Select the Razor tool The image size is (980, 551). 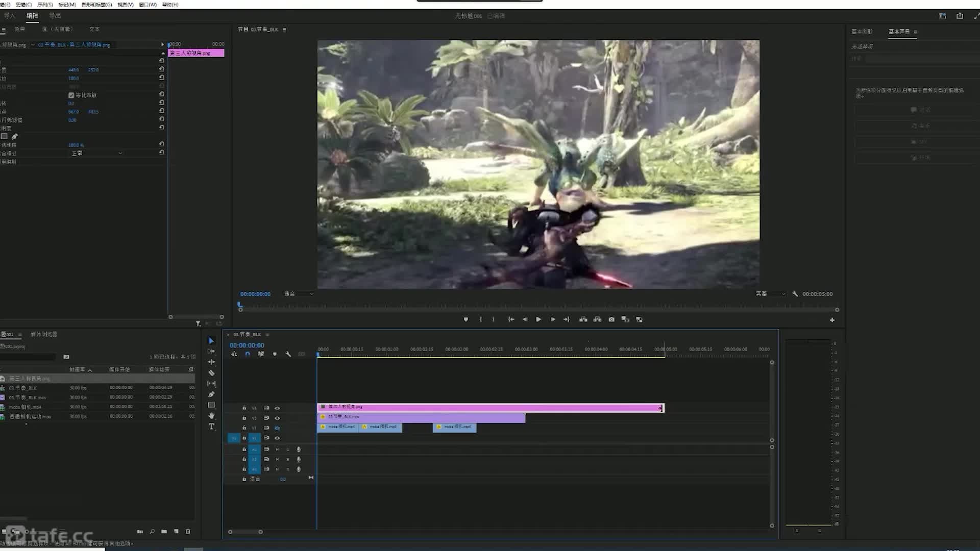[x=211, y=373]
